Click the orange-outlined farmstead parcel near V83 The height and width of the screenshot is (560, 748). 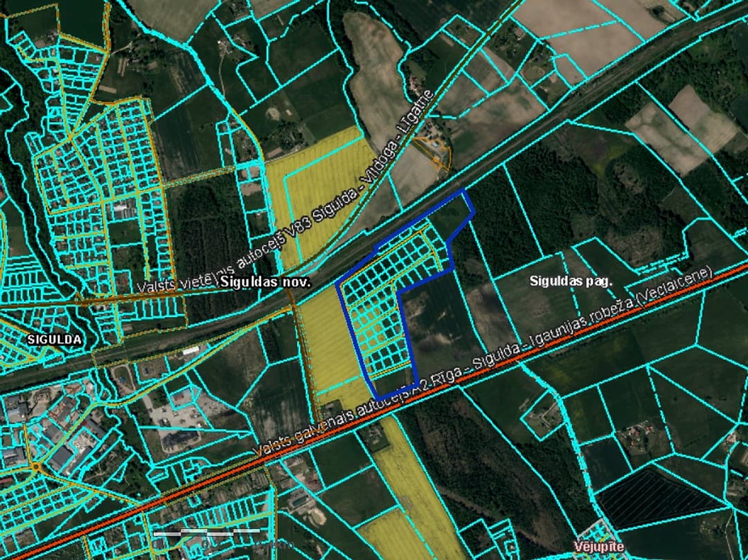point(433,151)
